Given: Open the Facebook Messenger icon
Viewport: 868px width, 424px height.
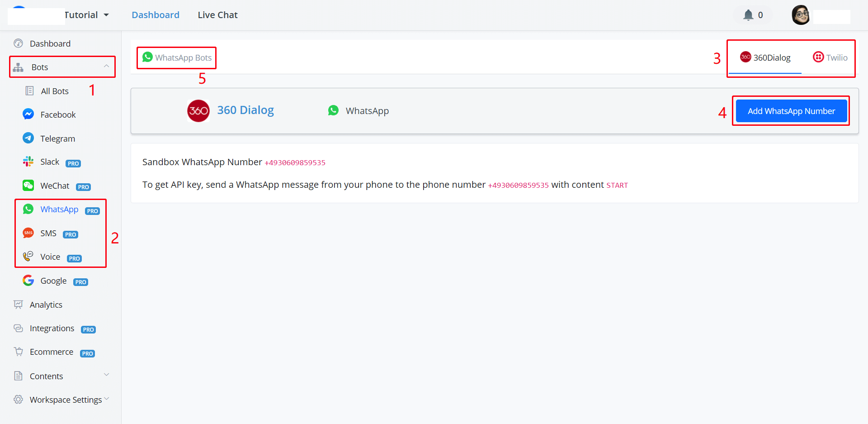Looking at the screenshot, I should pyautogui.click(x=28, y=114).
